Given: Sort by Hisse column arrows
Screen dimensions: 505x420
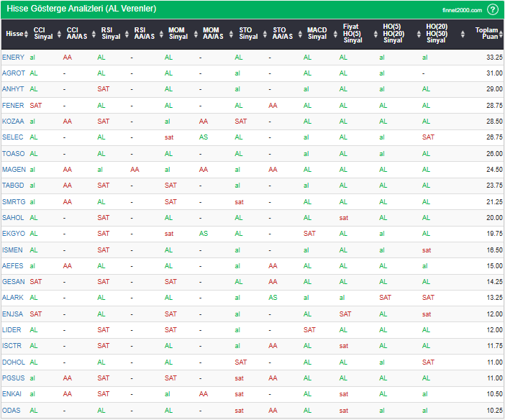Looking at the screenshot, I should coord(27,34).
